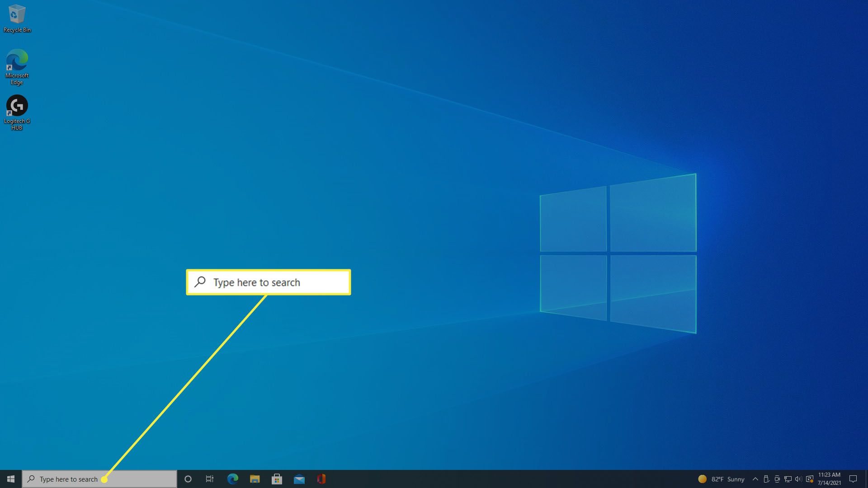This screenshot has width=868, height=488.
Task: Click the Cortana search button
Action: click(187, 479)
